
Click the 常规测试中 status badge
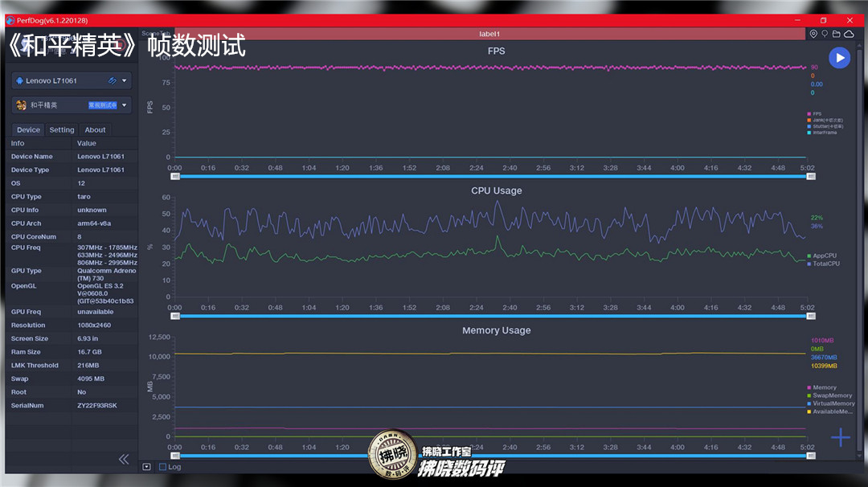pos(102,105)
